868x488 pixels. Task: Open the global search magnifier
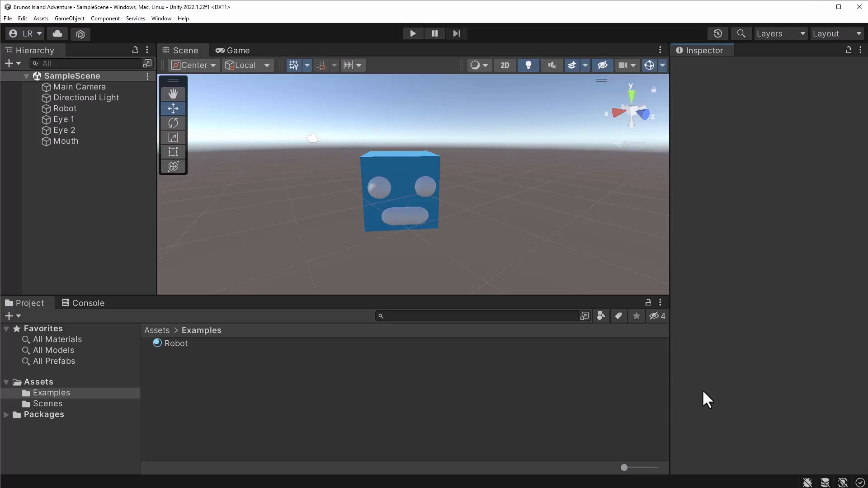coord(741,33)
